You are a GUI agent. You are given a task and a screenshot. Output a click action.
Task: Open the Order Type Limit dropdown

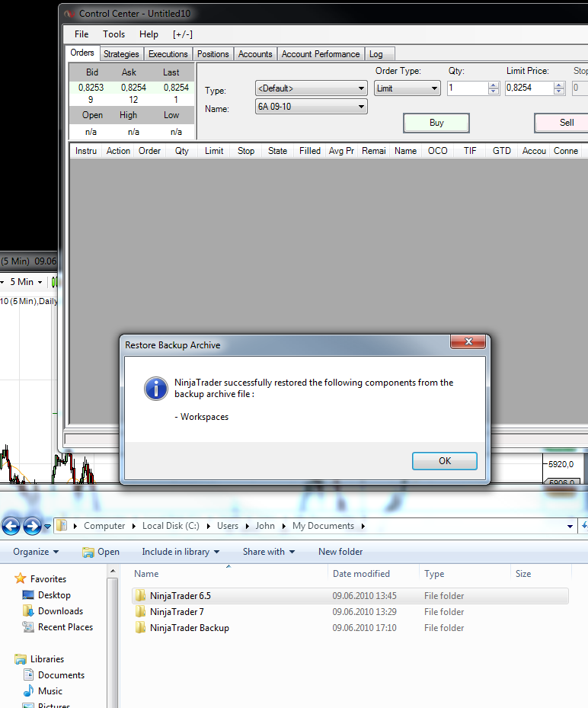pos(407,88)
